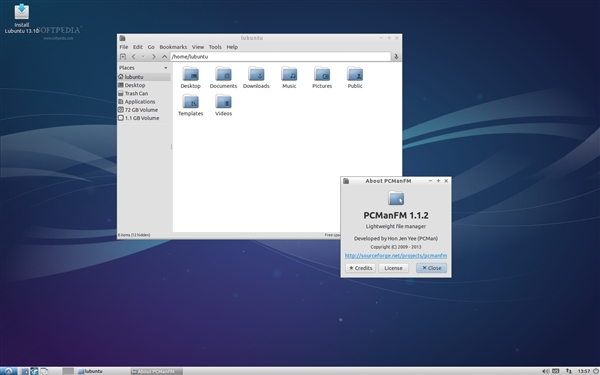This screenshot has height=375, width=600.
Task: Select the Downloads folder icon
Action: click(x=256, y=78)
